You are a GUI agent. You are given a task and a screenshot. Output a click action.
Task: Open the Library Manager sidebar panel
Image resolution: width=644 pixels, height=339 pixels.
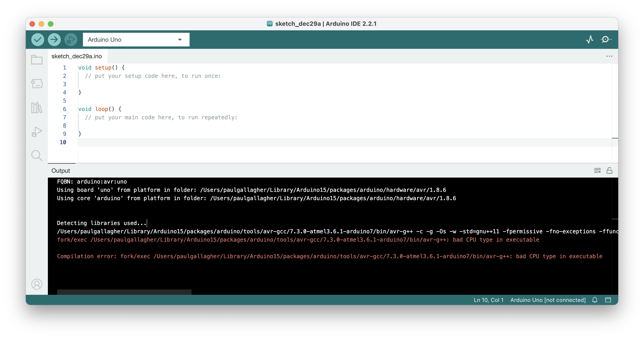pos(37,108)
